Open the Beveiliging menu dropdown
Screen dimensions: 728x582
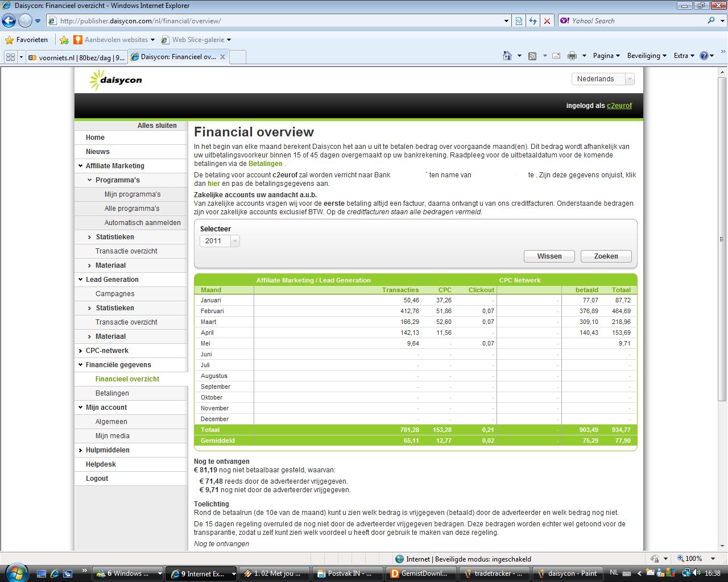[647, 56]
